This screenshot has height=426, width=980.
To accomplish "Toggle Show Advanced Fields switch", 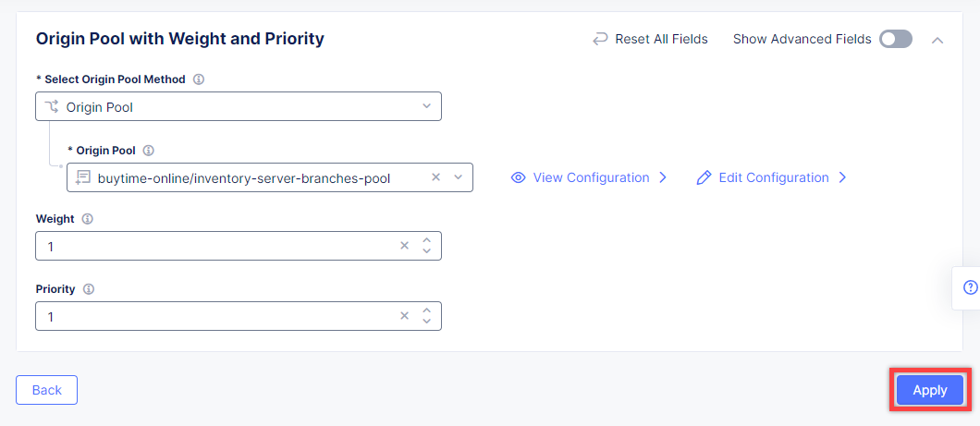I will [x=896, y=40].
